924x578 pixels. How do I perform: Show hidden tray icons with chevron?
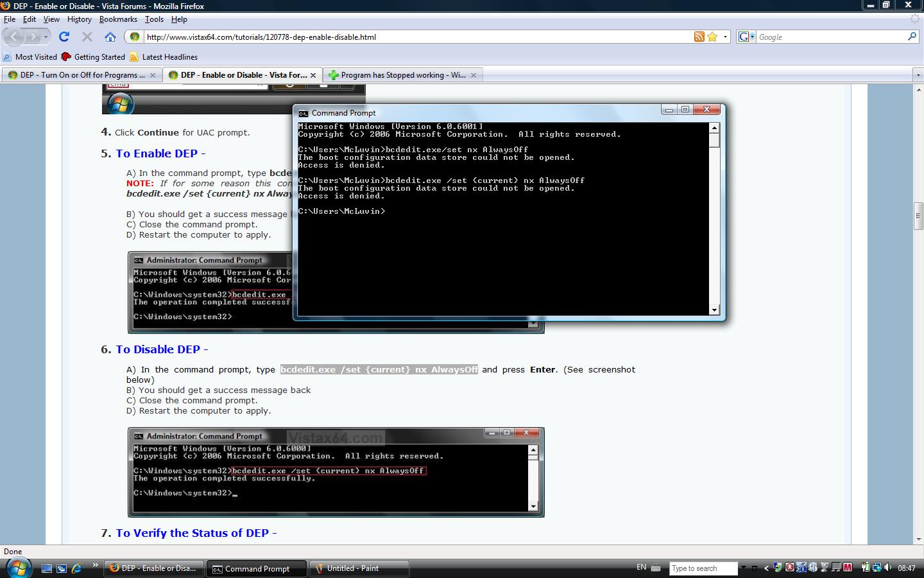tap(766, 568)
